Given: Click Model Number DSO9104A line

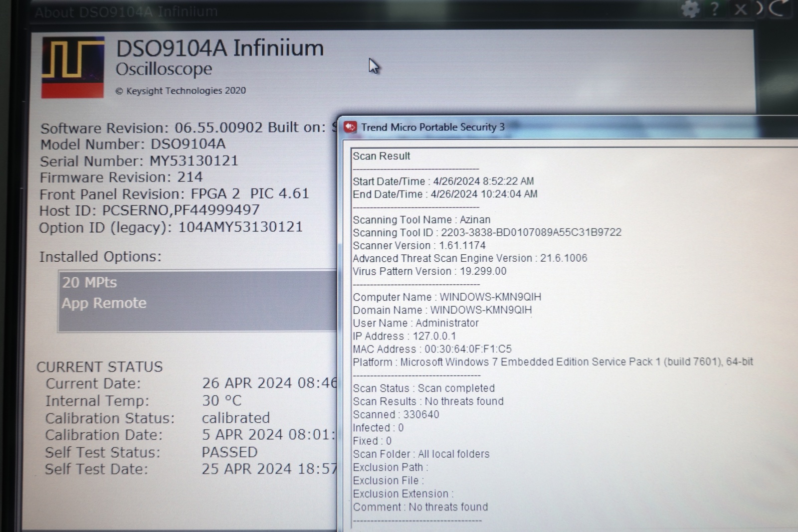Looking at the screenshot, I should pyautogui.click(x=133, y=144).
